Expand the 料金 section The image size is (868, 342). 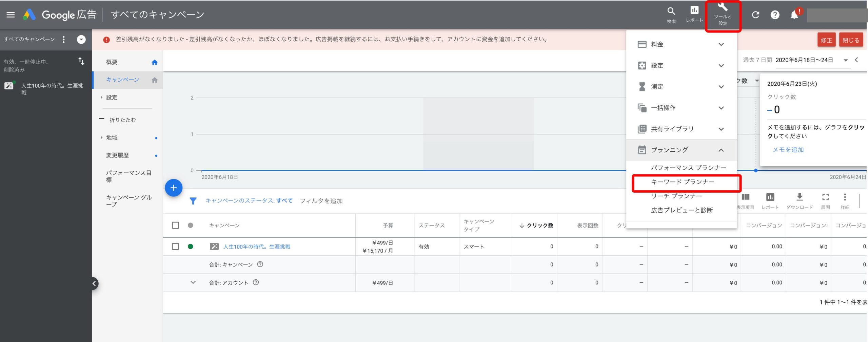pos(682,44)
